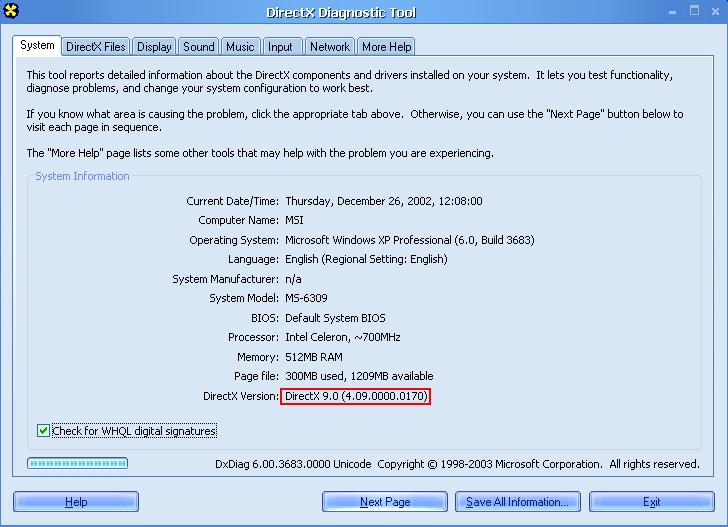Click the 300MB used, 1209MB available value
728x527 pixels.
click(x=359, y=376)
